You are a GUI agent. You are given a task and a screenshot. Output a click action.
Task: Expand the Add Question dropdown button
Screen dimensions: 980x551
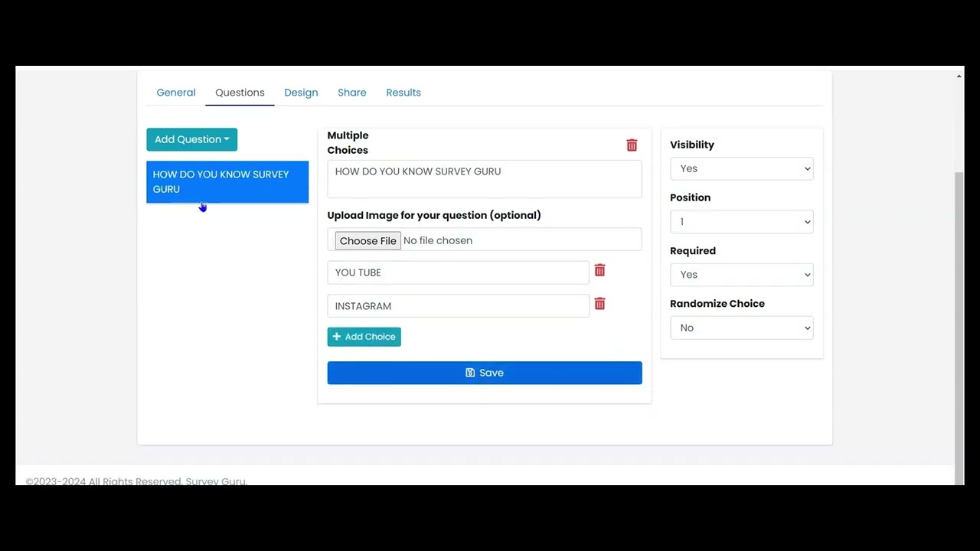[192, 139]
